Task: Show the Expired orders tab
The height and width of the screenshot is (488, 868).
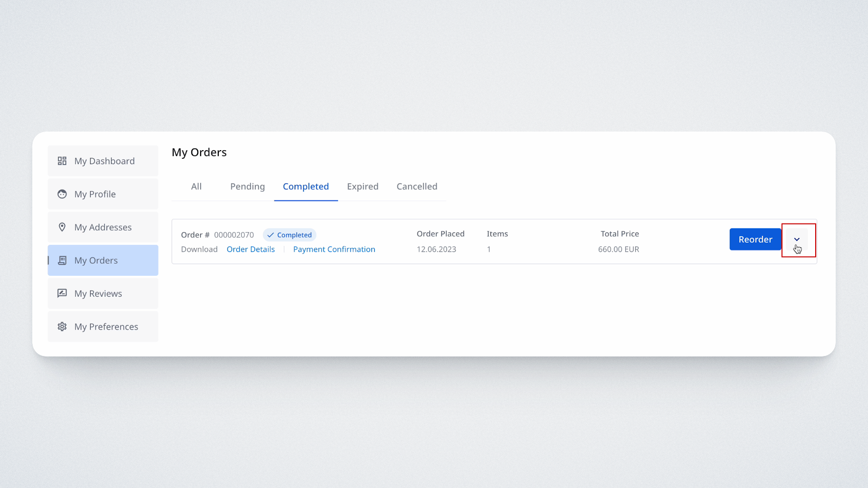Action: coord(363,186)
